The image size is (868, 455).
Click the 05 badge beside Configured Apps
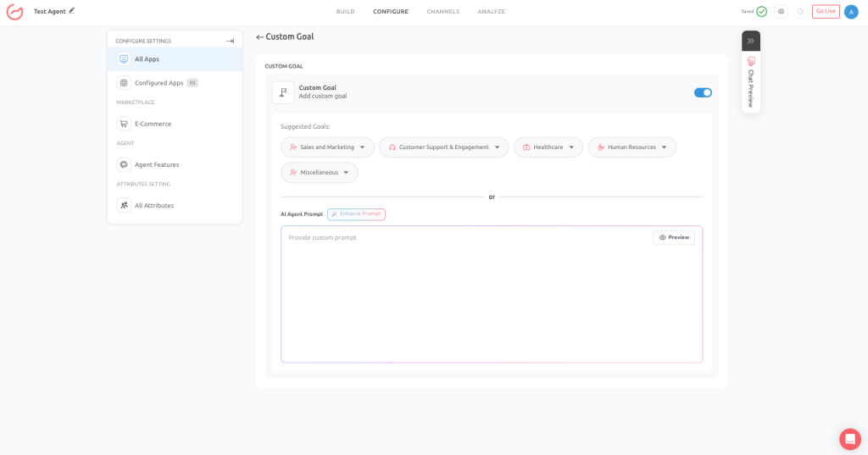tap(192, 83)
